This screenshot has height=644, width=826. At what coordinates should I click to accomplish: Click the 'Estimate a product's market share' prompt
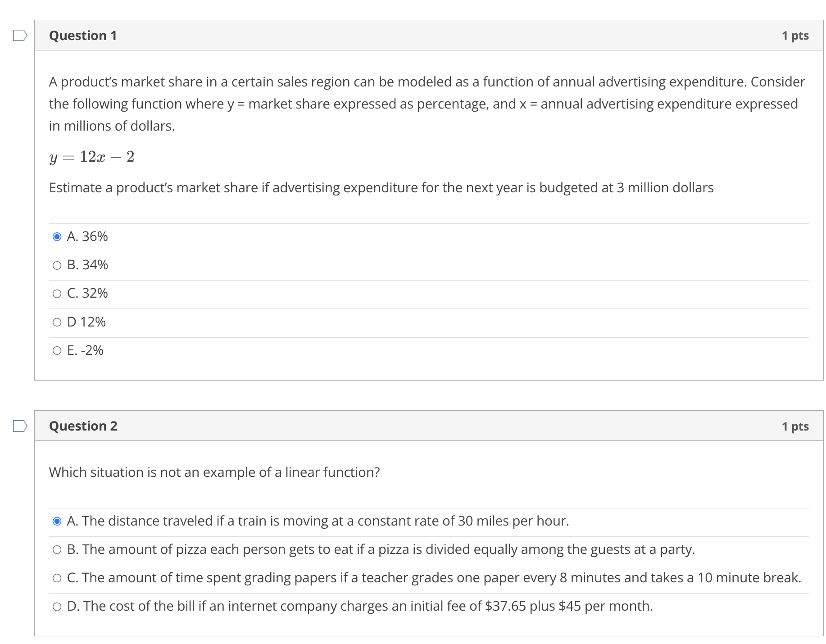(x=381, y=187)
